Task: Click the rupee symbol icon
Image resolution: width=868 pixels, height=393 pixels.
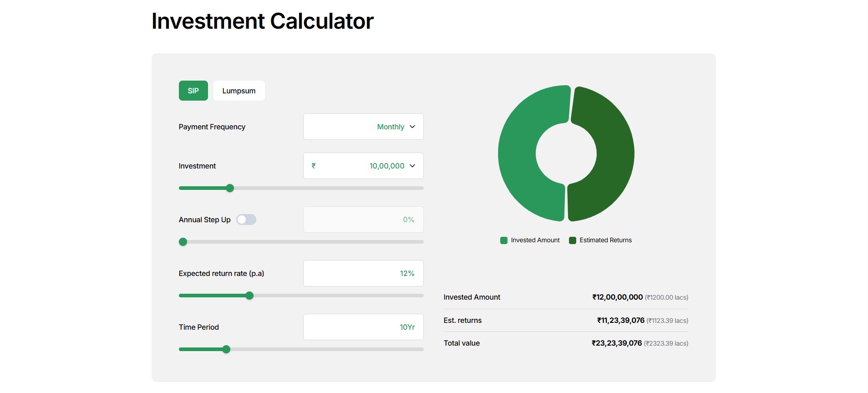Action: 314,166
